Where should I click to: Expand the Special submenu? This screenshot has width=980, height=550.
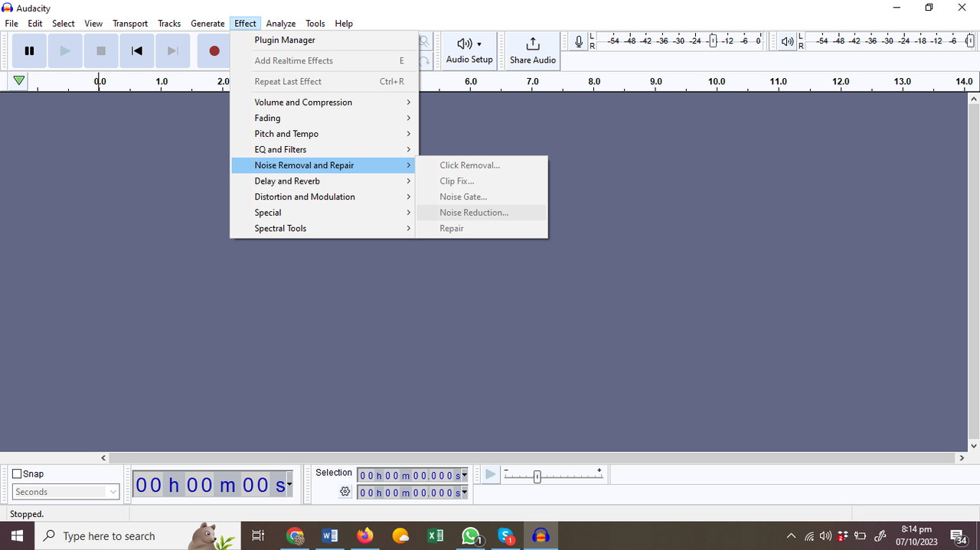pyautogui.click(x=324, y=213)
